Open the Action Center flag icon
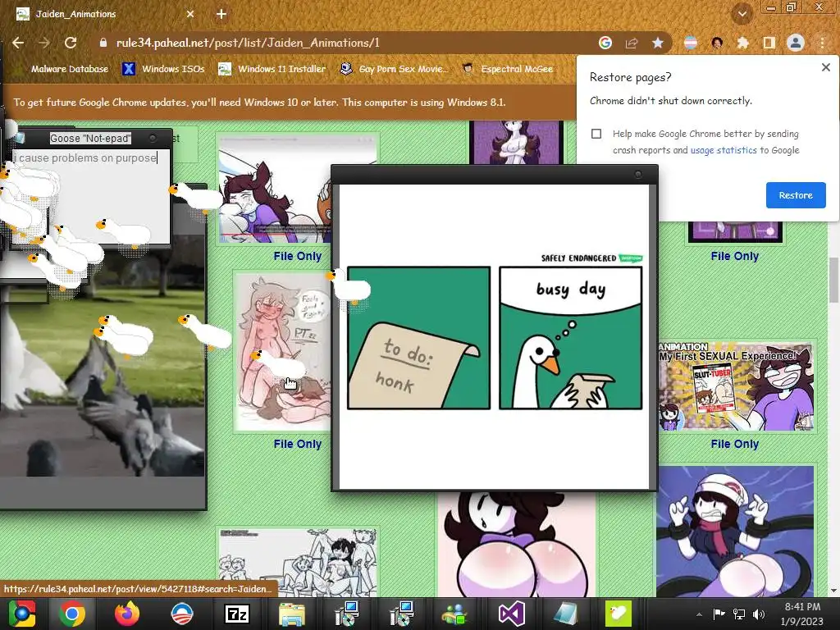Screen dimensions: 840x630 (719, 614)
